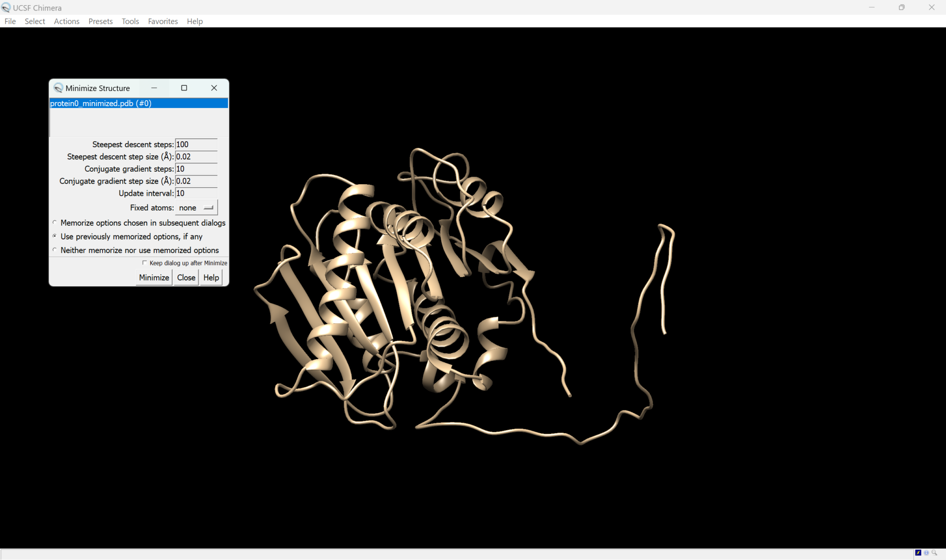
Task: Select Memorize options in subsequent dialogs
Action: [x=55, y=223]
